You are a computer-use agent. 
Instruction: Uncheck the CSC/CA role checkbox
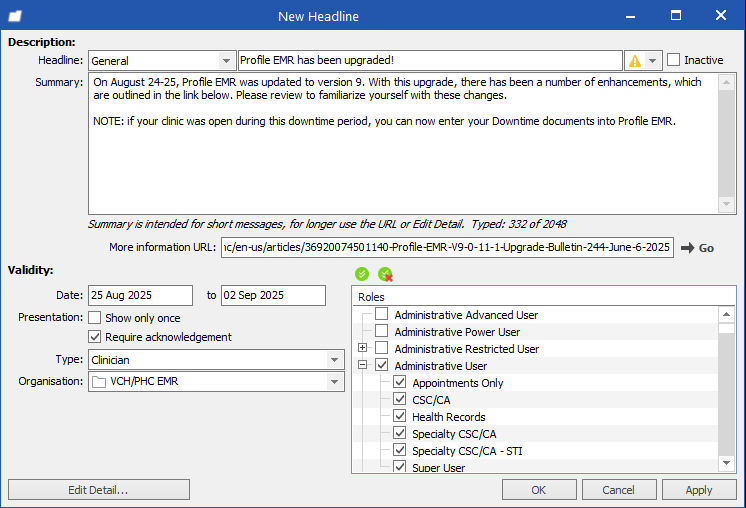pos(400,399)
